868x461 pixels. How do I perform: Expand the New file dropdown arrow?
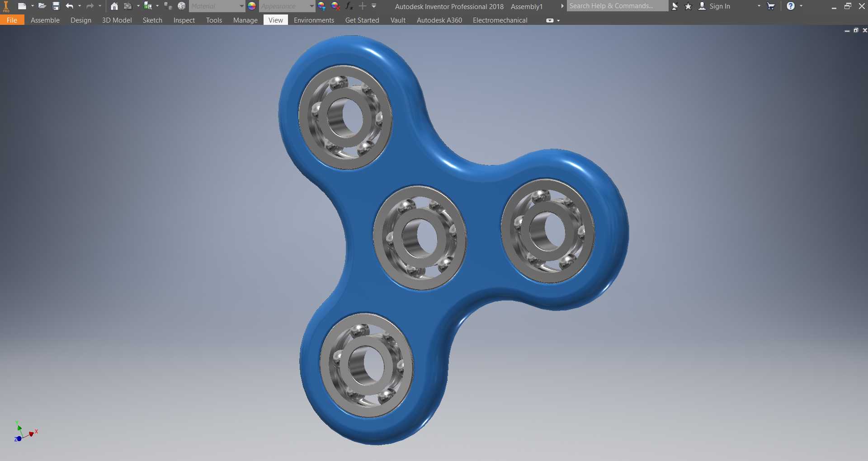(x=33, y=6)
